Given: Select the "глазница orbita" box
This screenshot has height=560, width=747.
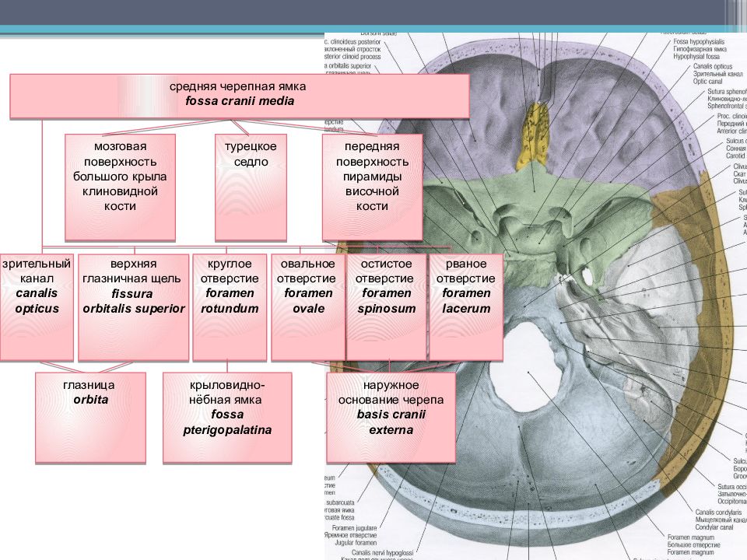Looking at the screenshot, I should tap(90, 418).
